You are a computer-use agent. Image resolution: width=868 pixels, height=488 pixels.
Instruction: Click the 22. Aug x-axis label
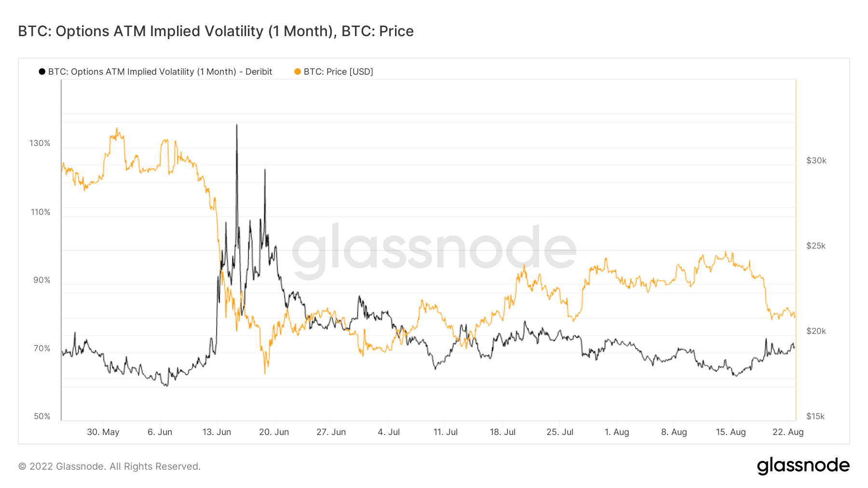click(x=788, y=432)
